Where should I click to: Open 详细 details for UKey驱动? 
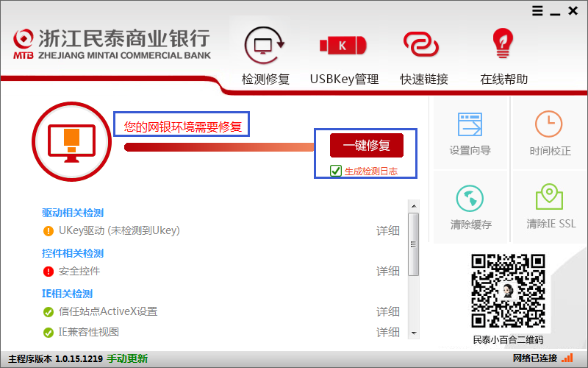388,230
